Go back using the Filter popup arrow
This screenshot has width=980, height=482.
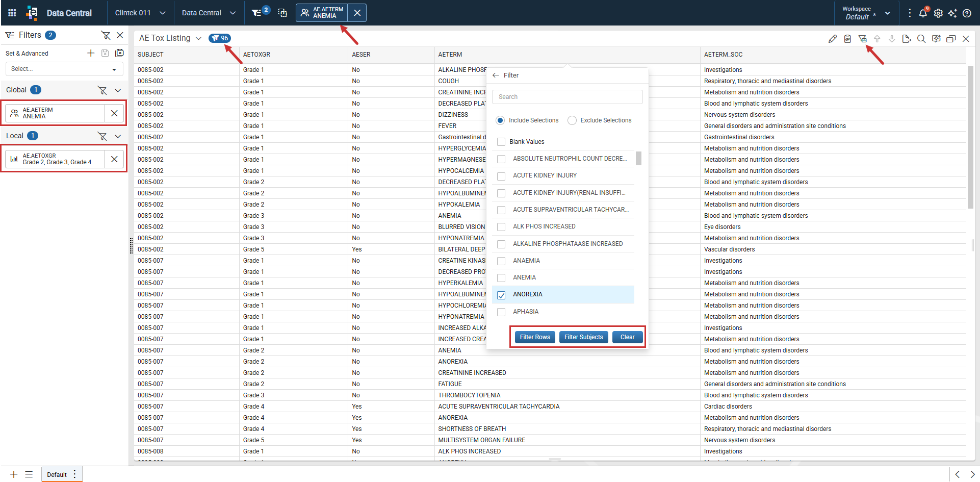(x=496, y=75)
